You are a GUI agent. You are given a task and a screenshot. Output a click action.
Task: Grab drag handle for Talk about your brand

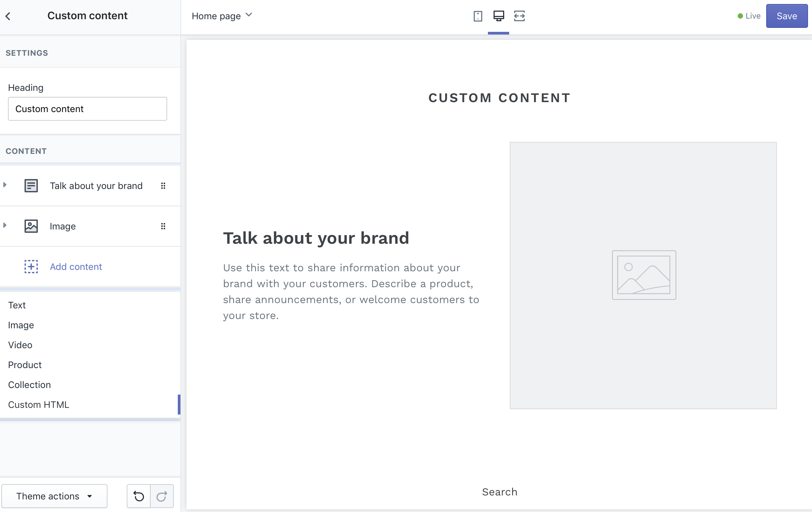163,186
